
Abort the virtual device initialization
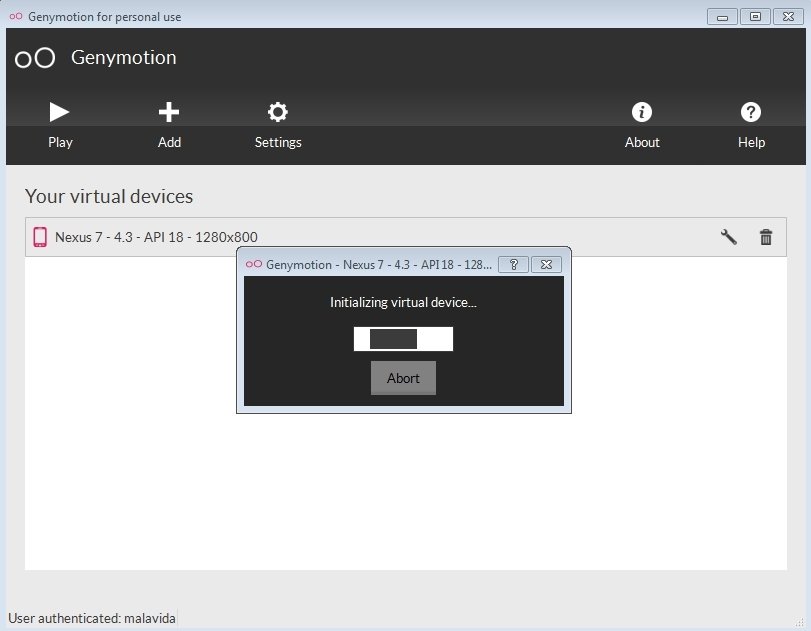403,378
